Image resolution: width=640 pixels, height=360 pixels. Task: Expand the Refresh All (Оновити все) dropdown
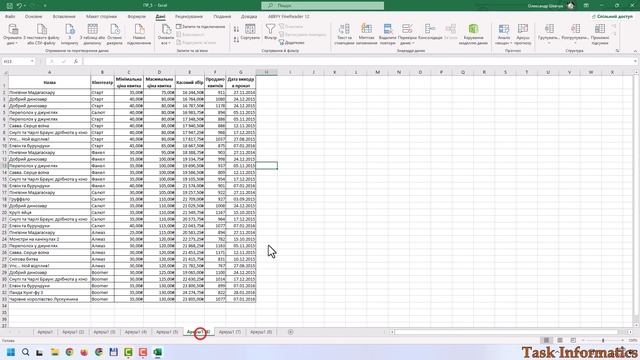point(165,42)
